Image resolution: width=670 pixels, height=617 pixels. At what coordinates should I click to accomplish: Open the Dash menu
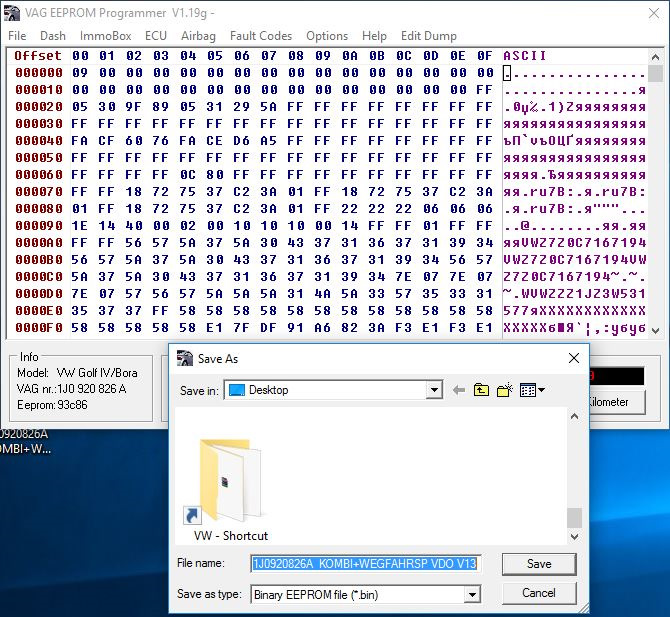[x=53, y=36]
